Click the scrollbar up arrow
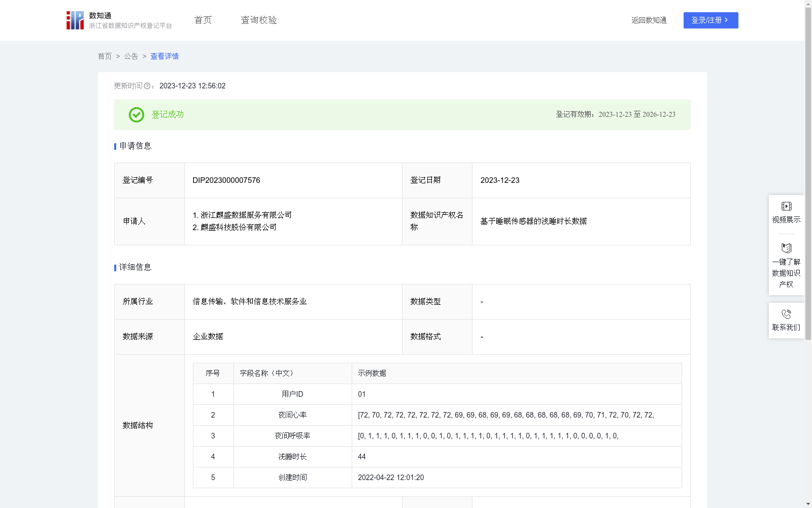 808,4
